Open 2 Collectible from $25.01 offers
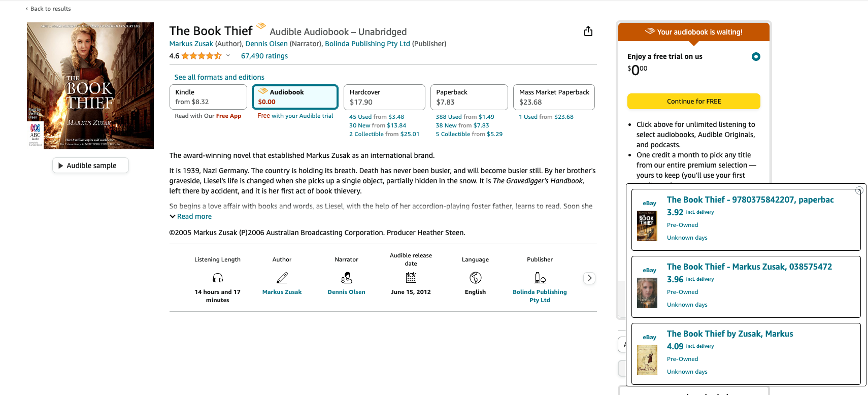 coord(384,134)
